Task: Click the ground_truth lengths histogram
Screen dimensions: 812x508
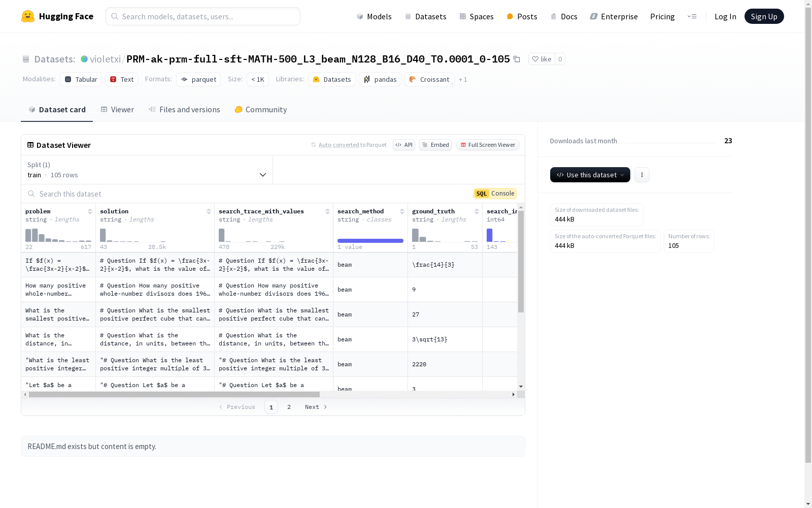Action: (x=445, y=235)
